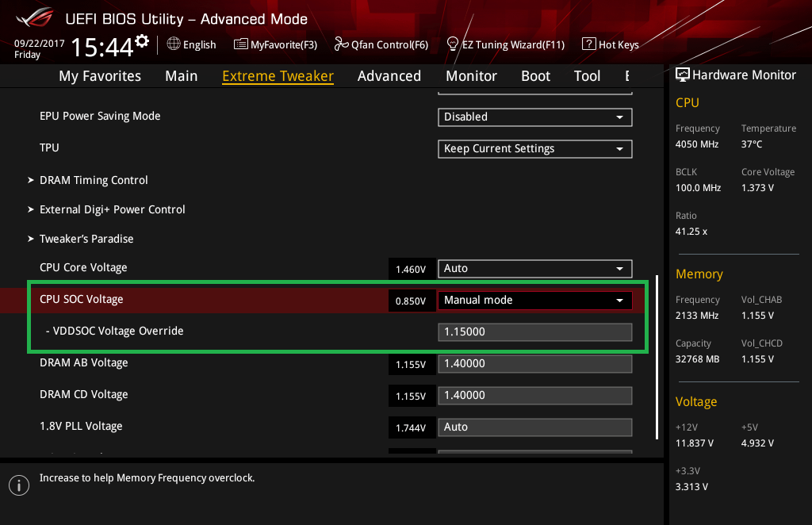Click the globe language icon
This screenshot has height=525, width=812.
coord(174,44)
